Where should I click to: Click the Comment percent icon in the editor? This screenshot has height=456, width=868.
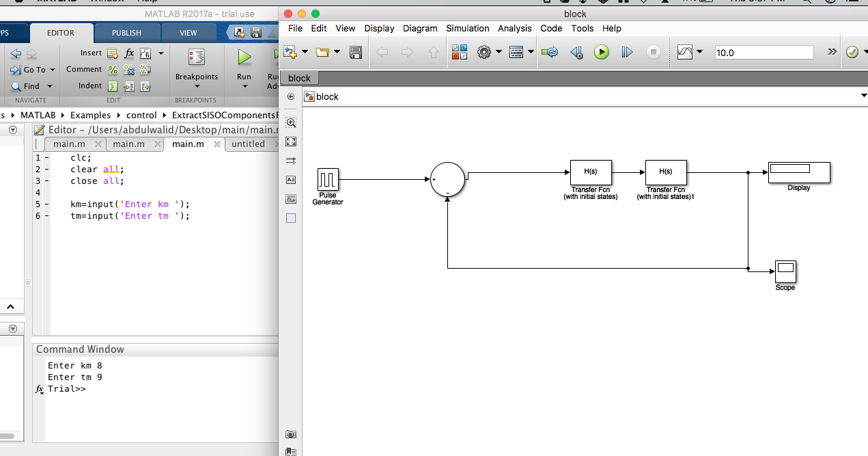click(113, 70)
